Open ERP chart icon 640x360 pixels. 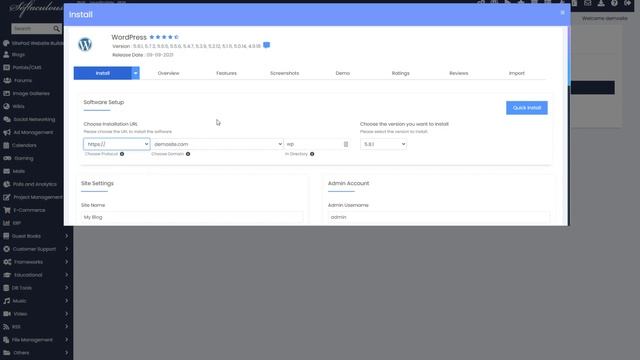pos(6,223)
